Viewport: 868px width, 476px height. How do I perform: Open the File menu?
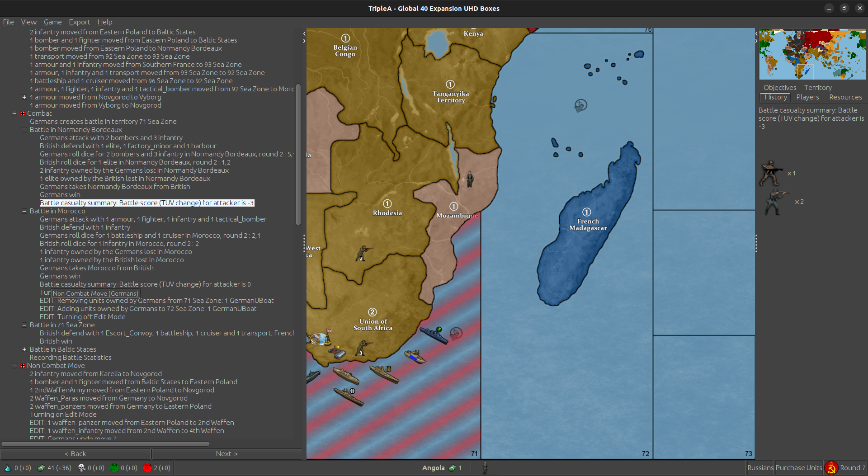8,22
